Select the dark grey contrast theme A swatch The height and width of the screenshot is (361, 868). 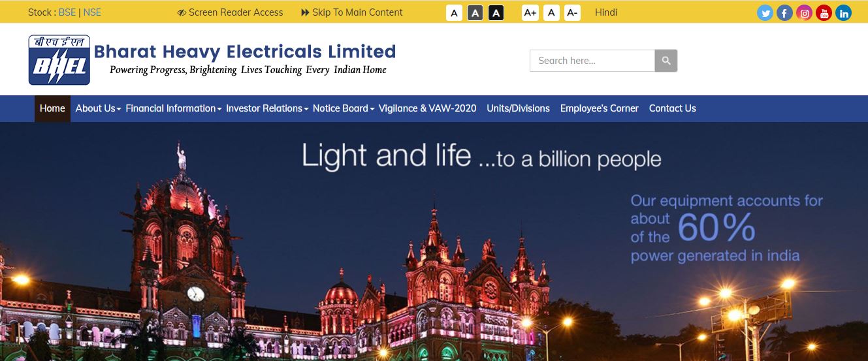(x=475, y=12)
